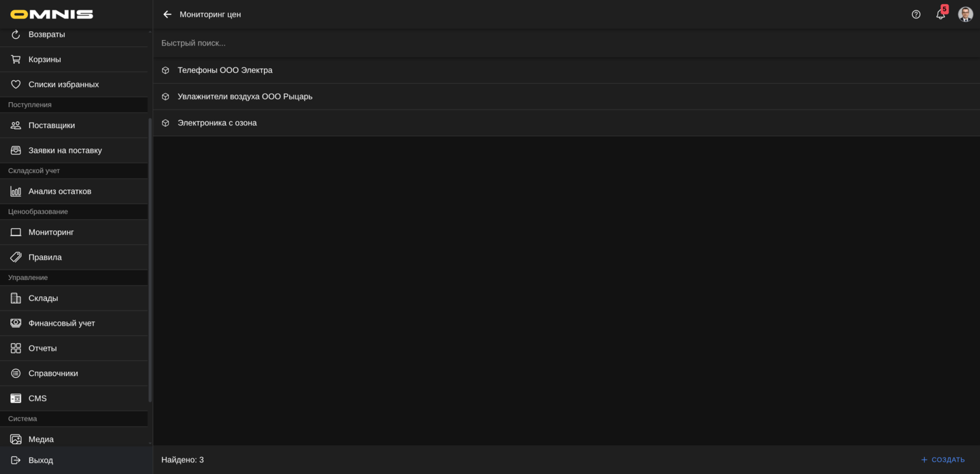Open notifications bell with red badge
This screenshot has height=474, width=980.
[941, 14]
